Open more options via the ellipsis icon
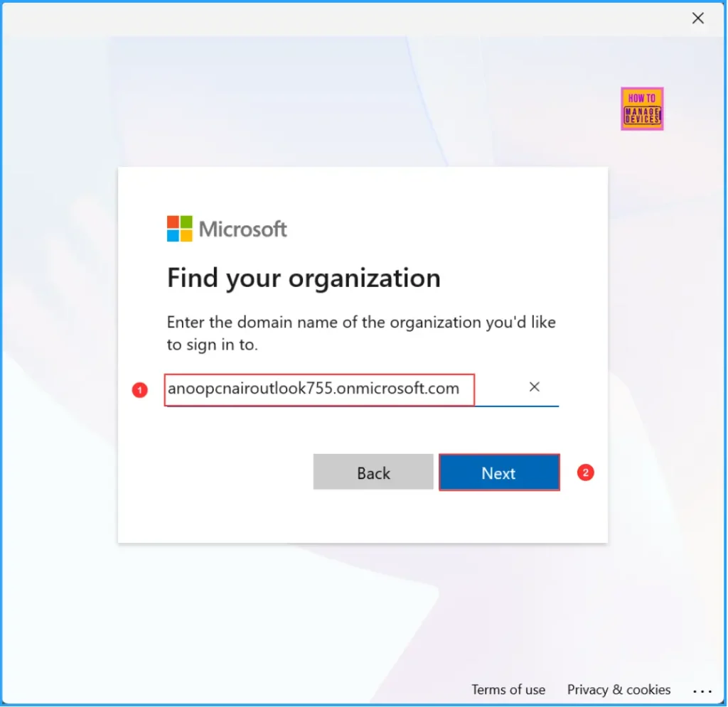This screenshot has height=707, width=728. pyautogui.click(x=702, y=690)
